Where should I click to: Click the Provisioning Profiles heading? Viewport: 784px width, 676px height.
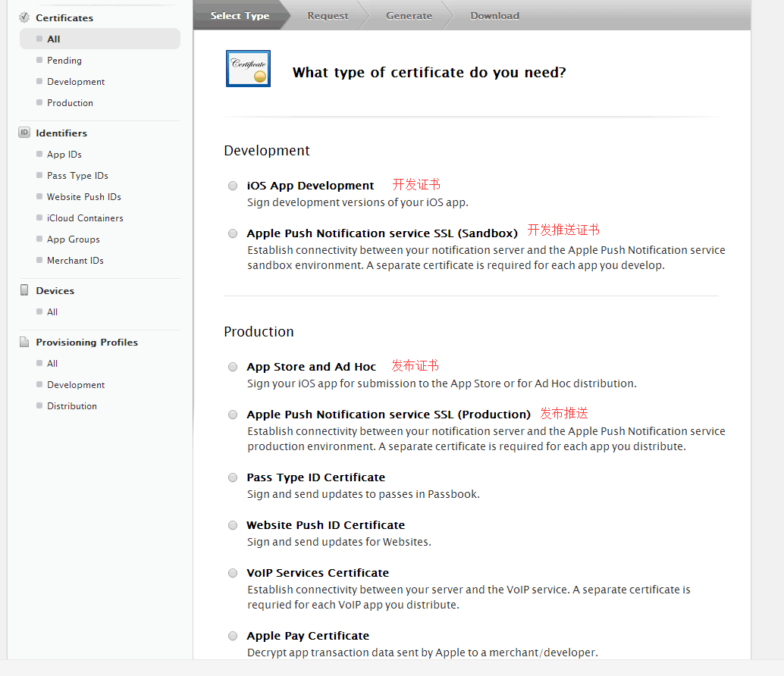click(87, 343)
